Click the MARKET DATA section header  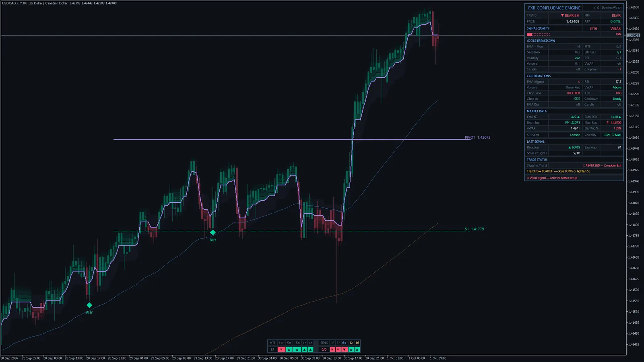(537, 111)
